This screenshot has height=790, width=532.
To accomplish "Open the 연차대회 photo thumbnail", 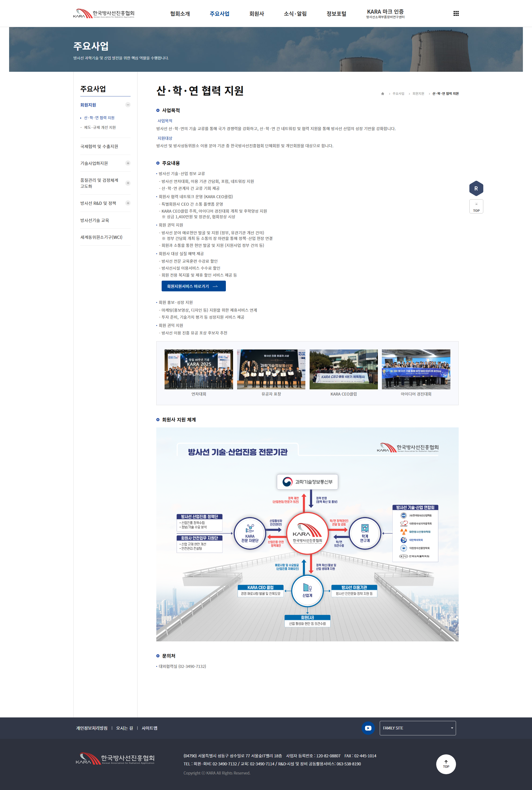I will tap(199, 369).
